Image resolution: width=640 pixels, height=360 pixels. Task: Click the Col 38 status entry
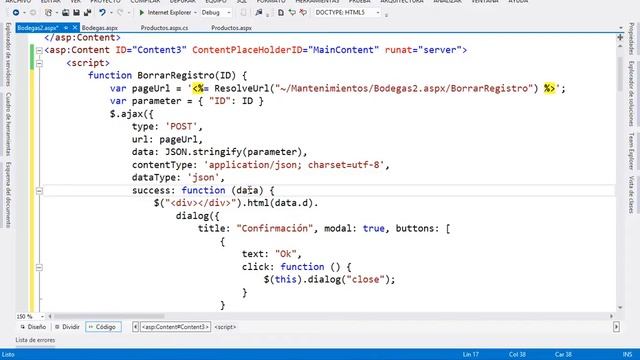tap(517, 354)
